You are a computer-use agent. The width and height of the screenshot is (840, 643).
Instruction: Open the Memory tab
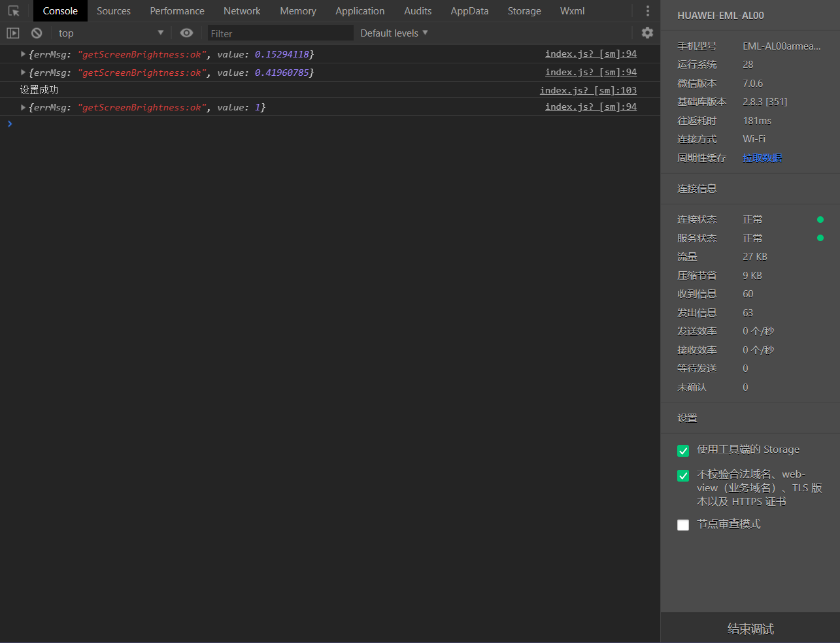coord(298,11)
